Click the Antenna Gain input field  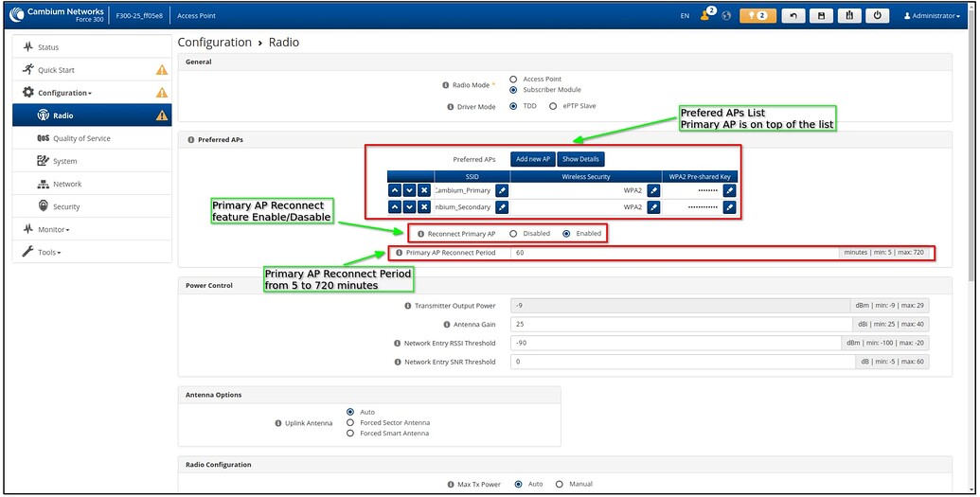pyautogui.click(x=681, y=325)
